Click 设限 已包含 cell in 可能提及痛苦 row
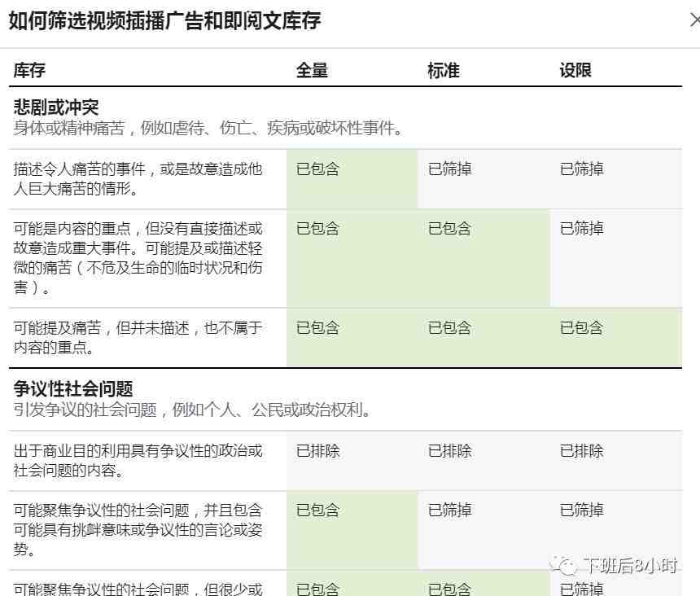This screenshot has width=700, height=596. [615, 338]
